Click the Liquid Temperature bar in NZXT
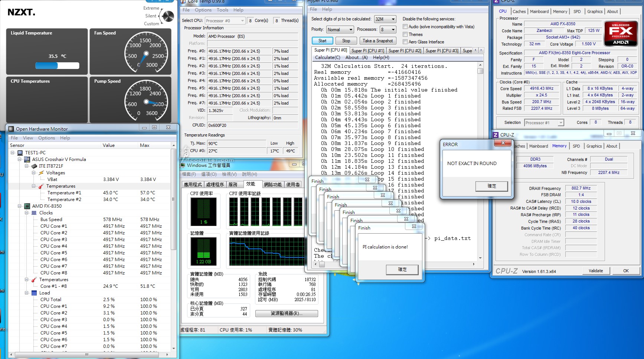This screenshot has height=359, width=644. pos(57,66)
